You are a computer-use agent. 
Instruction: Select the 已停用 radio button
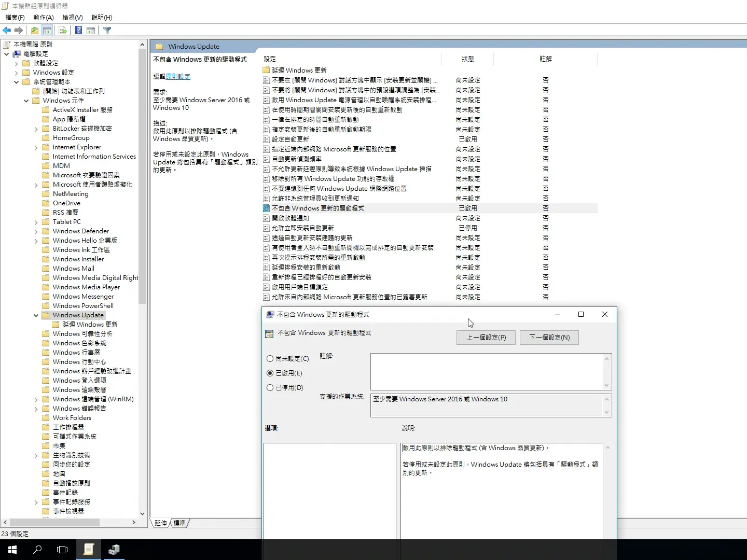[x=270, y=388]
